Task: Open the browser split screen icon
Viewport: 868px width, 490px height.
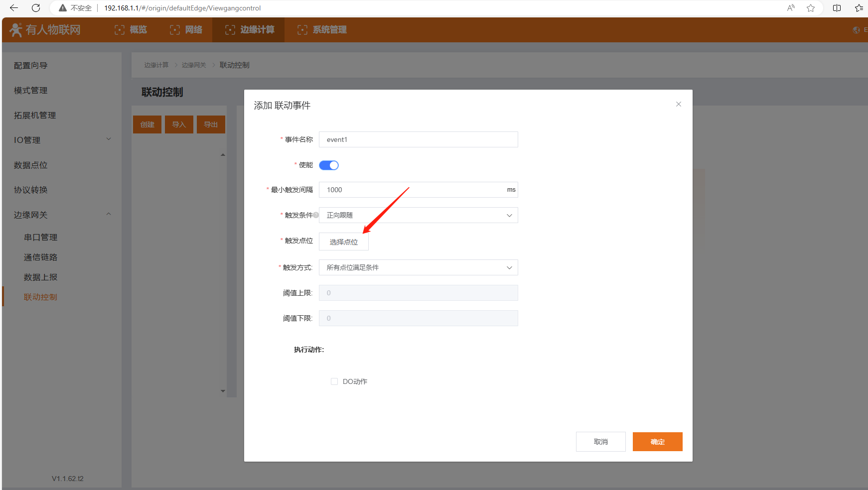Action: (837, 8)
